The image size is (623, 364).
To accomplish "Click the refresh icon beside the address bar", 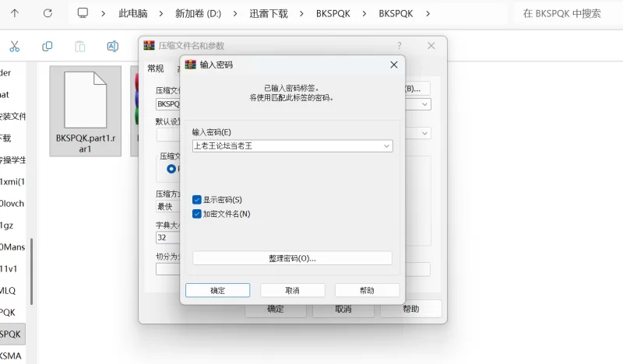I will 48,13.
